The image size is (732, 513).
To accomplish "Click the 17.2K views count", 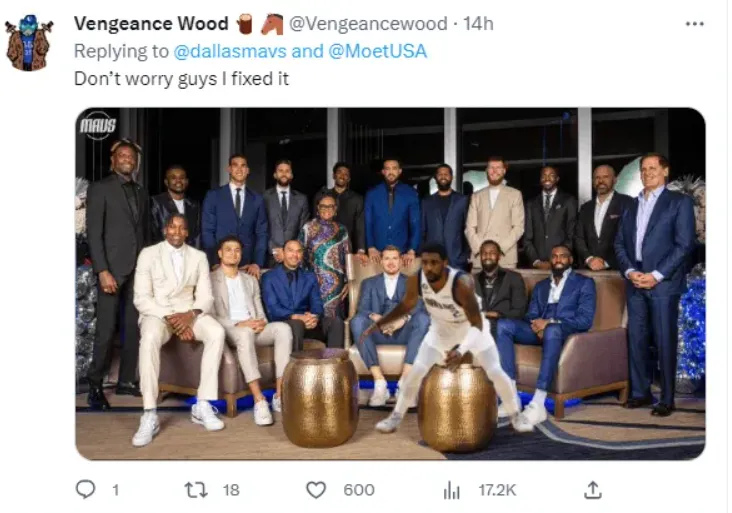I will point(495,489).
